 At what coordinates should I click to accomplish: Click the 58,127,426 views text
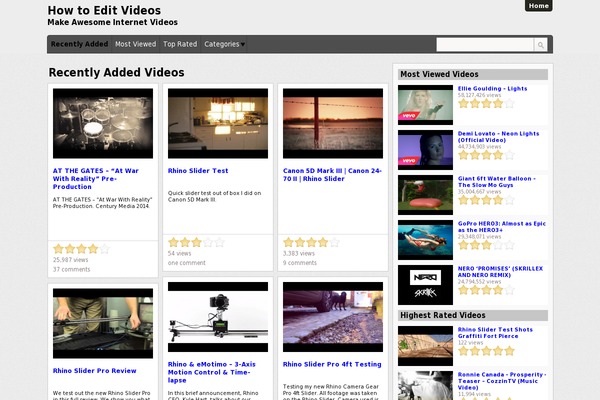479,95
